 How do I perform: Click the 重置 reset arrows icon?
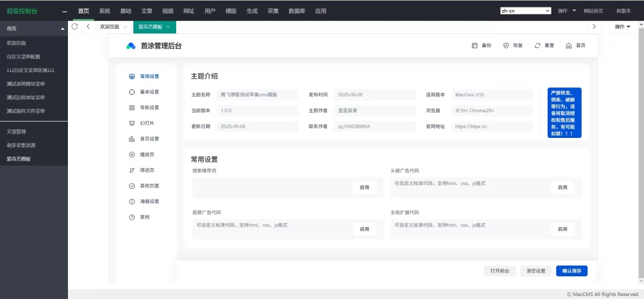coord(538,46)
